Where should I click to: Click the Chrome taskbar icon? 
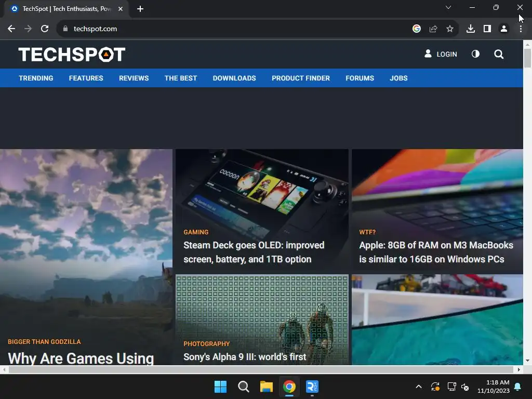[289, 387]
